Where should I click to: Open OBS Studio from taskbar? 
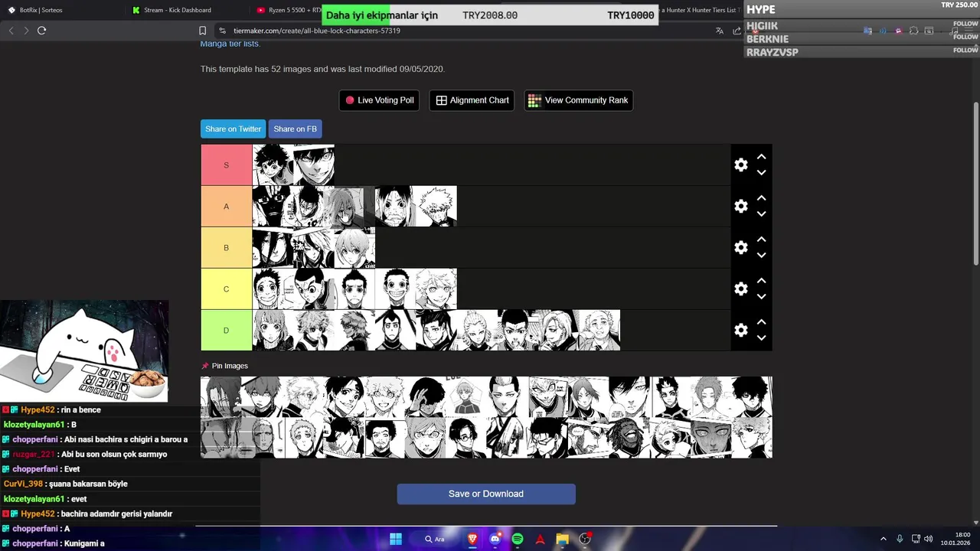point(585,539)
